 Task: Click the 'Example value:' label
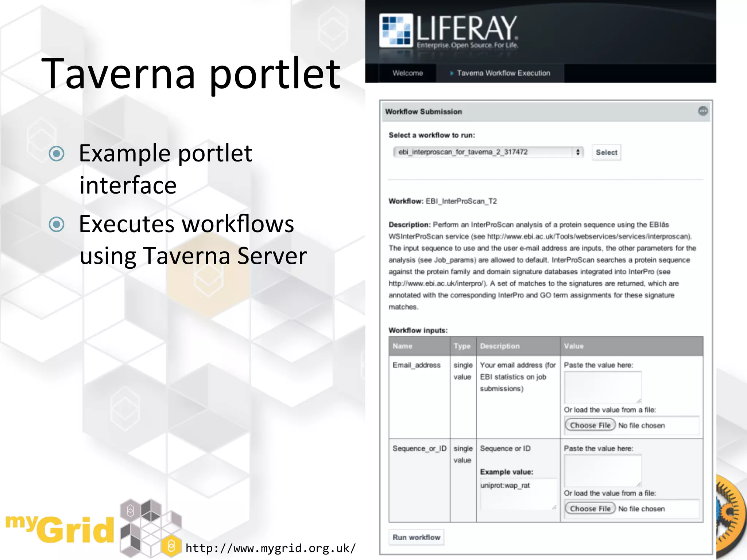[506, 472]
